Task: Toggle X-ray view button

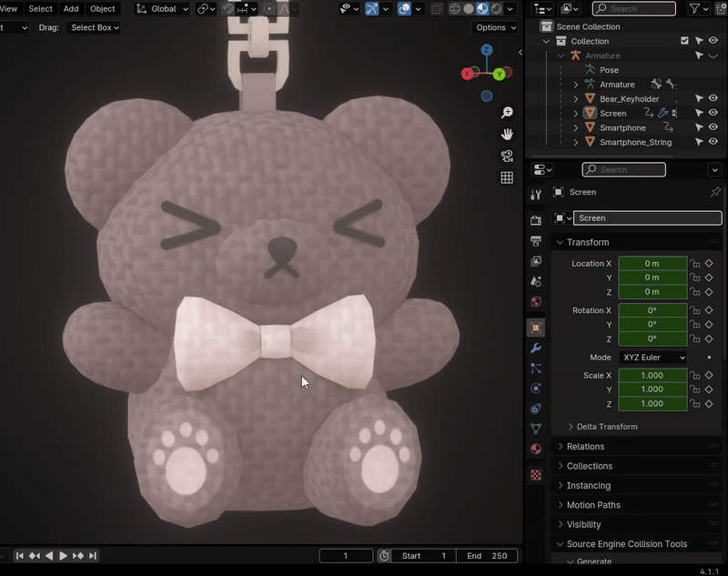Action: (x=437, y=9)
